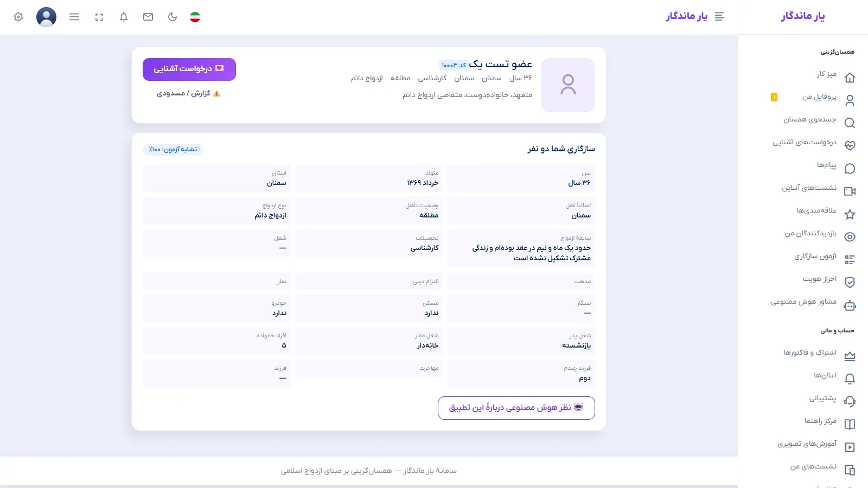Image resolution: width=868 pixels, height=488 pixels.
Task: Click the آموزش‌های تصویری play icon
Action: pyautogui.click(x=850, y=447)
